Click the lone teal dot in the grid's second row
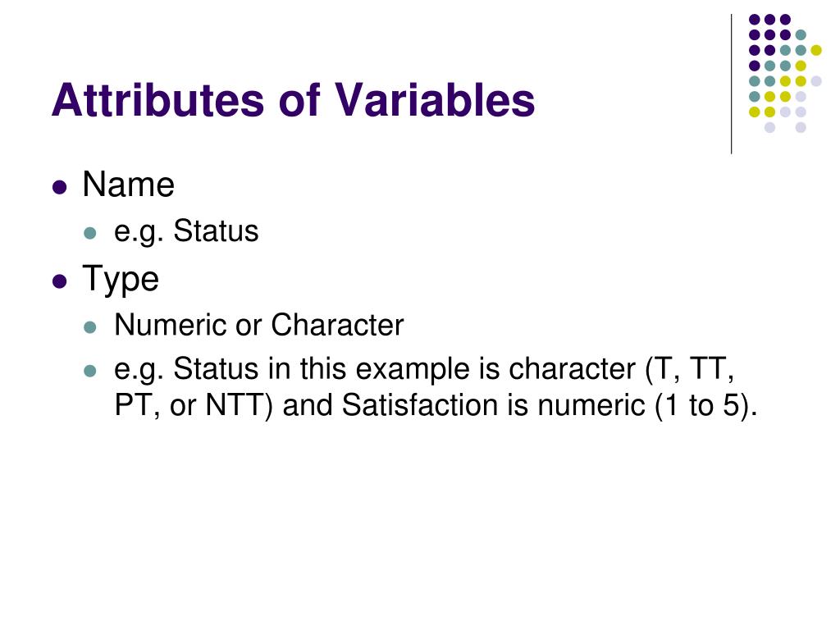This screenshot has width=840, height=630. click(x=801, y=34)
